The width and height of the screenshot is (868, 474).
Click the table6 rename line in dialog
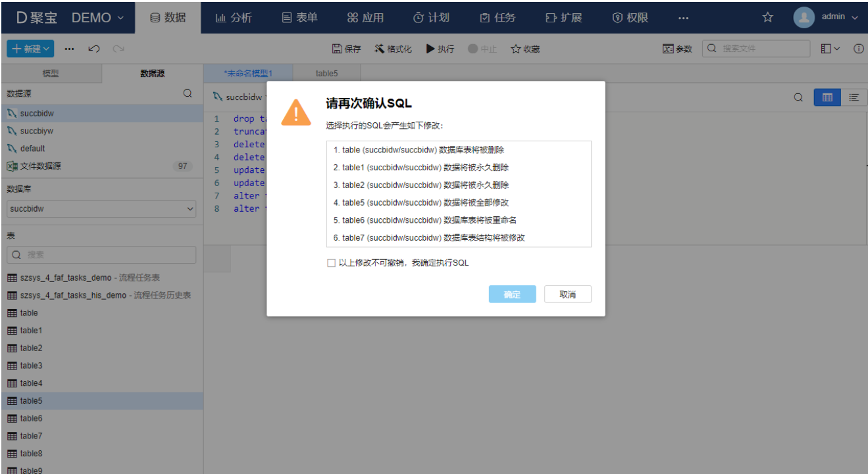pos(459,220)
